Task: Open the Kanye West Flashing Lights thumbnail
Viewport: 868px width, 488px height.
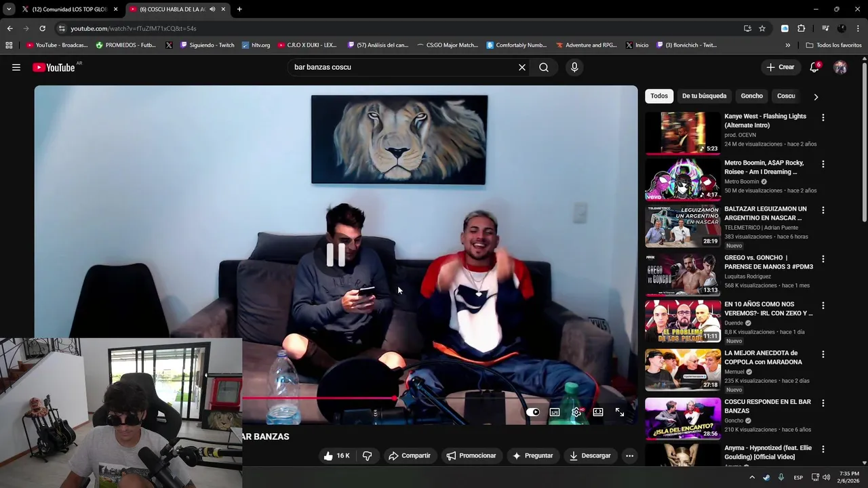Action: coord(682,133)
